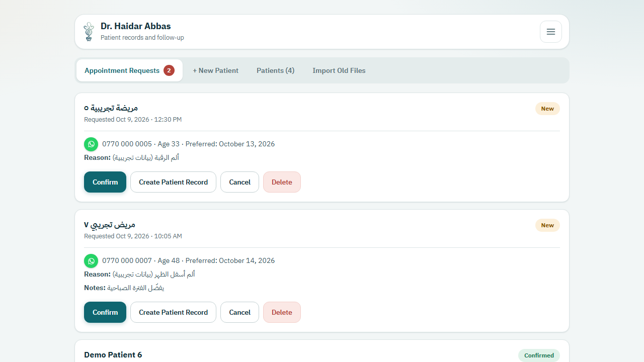The width and height of the screenshot is (644, 362).
Task: Click the reason ألم أسفل الظهر text
Action: (154, 275)
